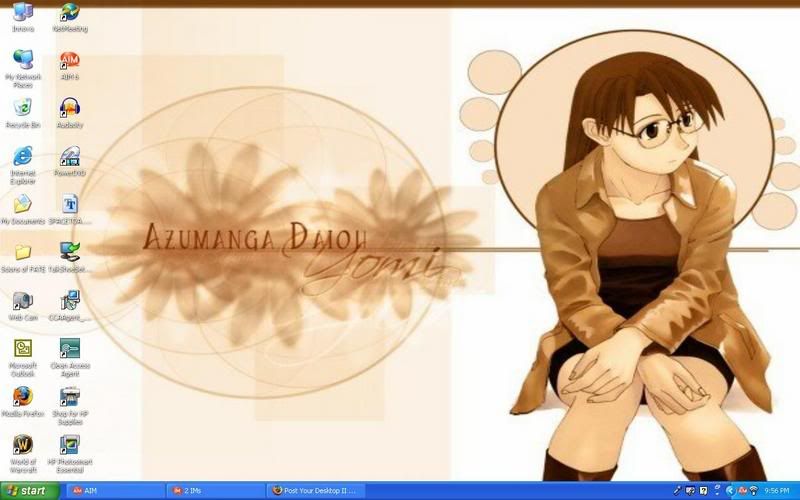Click the question mark tray icon

point(703,491)
